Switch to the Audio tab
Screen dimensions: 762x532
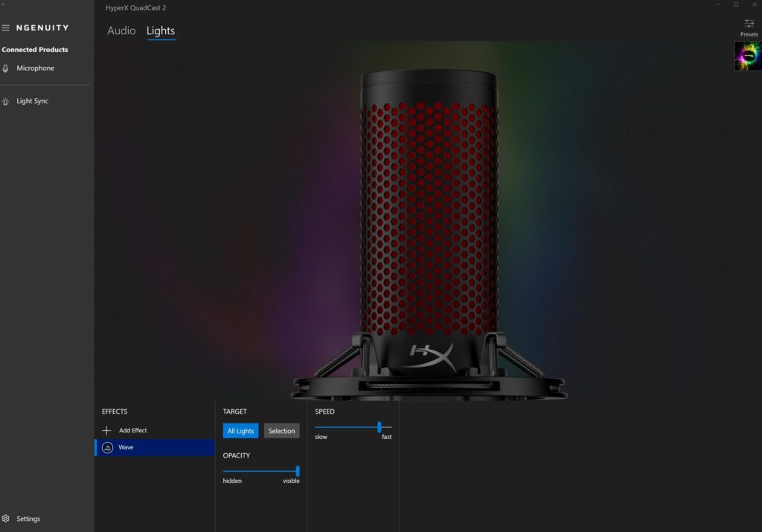point(121,31)
